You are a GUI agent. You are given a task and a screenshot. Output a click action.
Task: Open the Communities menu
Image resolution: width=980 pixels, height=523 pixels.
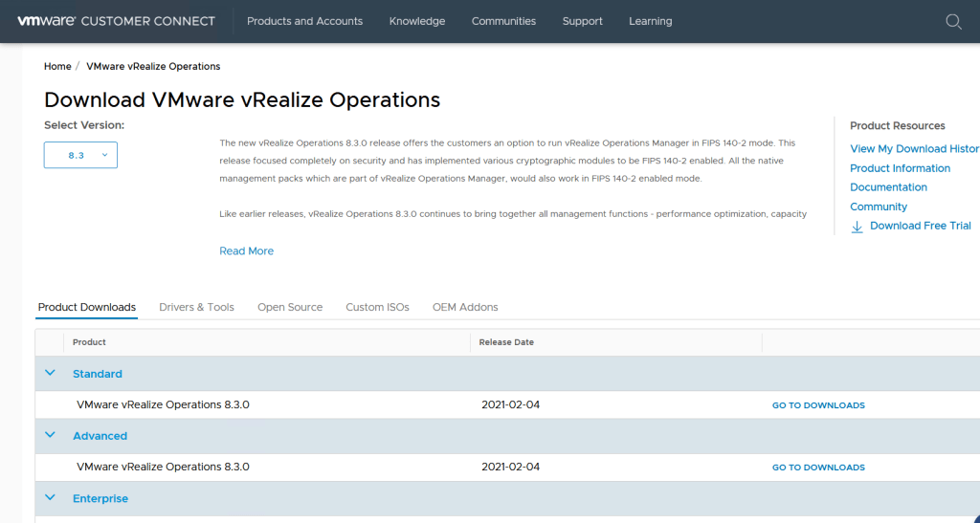503,21
